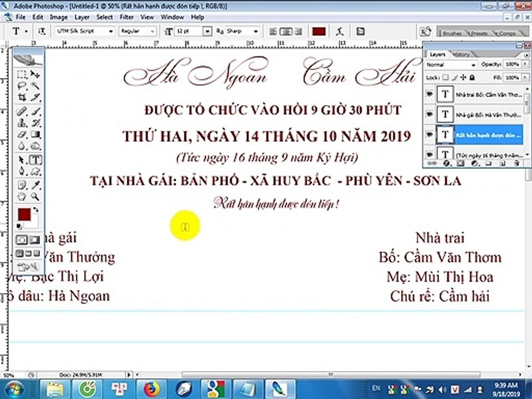The height and width of the screenshot is (399, 532).
Task: Open the Edit menu
Action: (38, 17)
